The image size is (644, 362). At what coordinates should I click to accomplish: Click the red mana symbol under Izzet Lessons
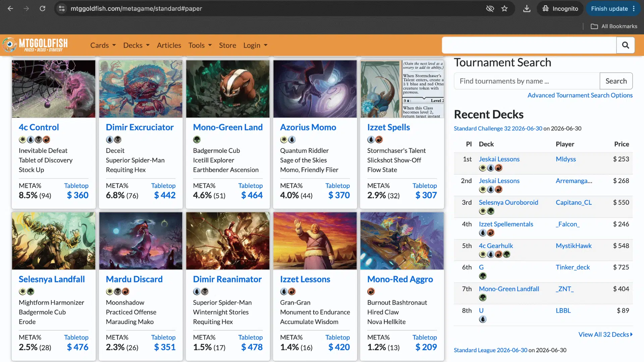point(292,291)
